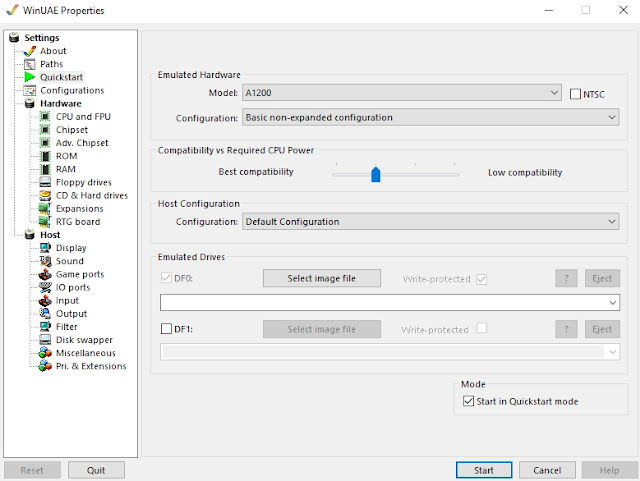Viewport: 640px width, 481px height.
Task: Click the Configurations icon in tree
Action: 30,90
